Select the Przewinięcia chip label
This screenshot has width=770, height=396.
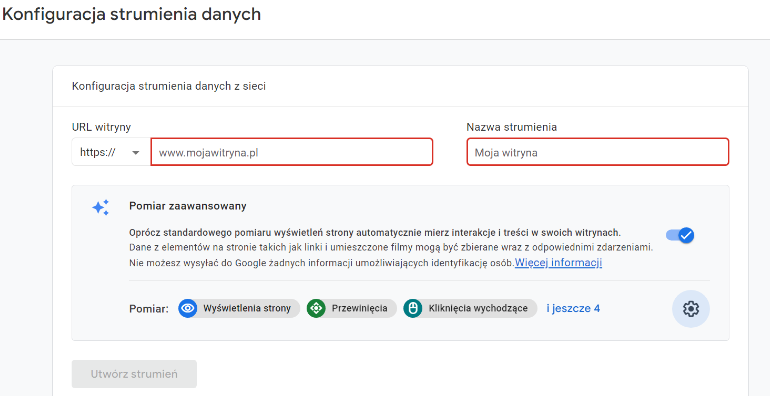pyautogui.click(x=359, y=309)
